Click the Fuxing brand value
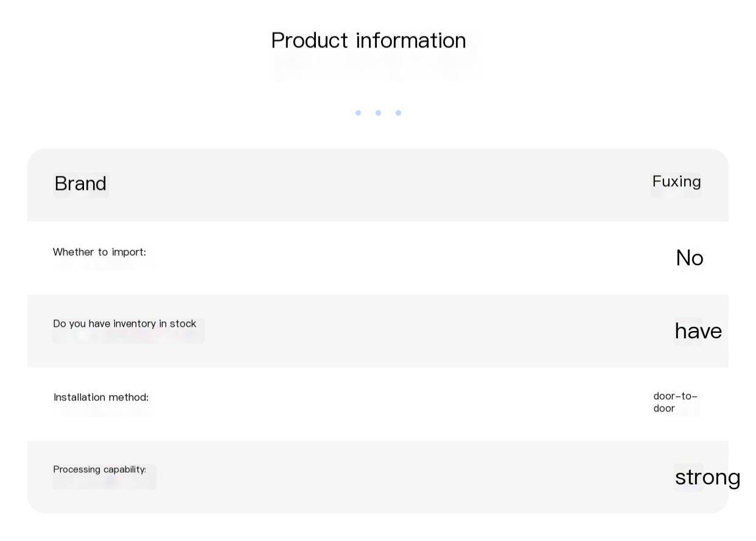Viewport: 756px width, 541px height. (x=676, y=181)
